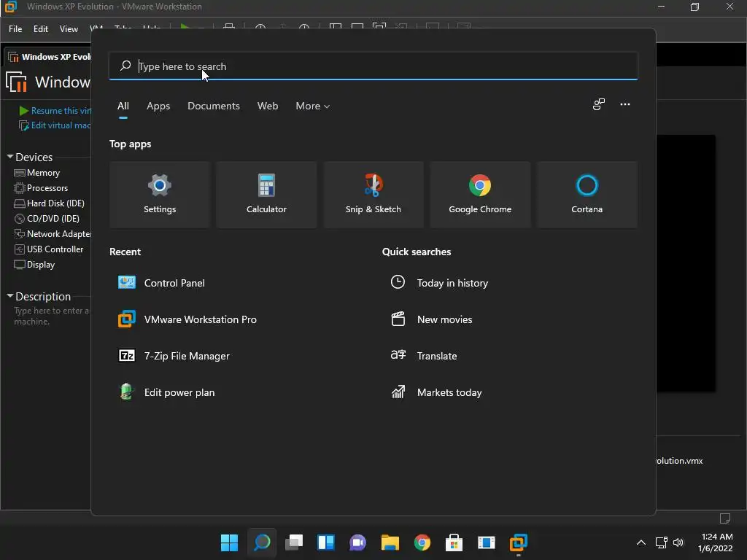Open the white-blue app on taskbar
747x560 pixels.
[x=486, y=542]
